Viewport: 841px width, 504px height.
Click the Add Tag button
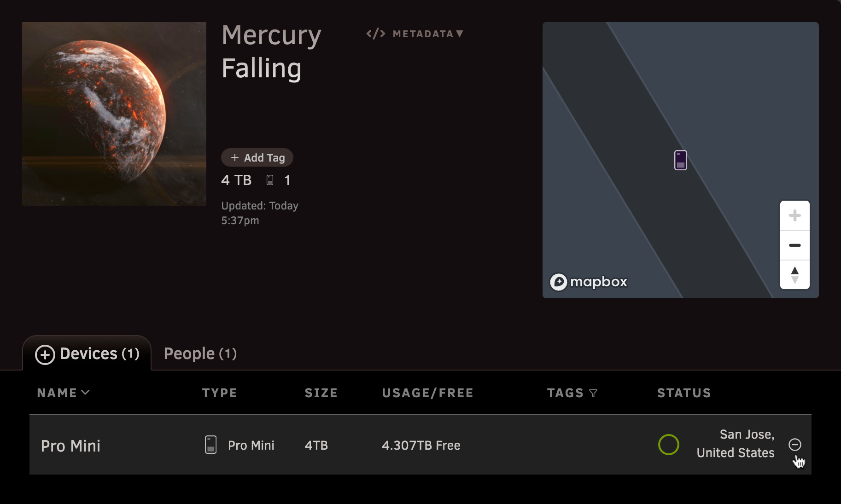click(x=257, y=157)
